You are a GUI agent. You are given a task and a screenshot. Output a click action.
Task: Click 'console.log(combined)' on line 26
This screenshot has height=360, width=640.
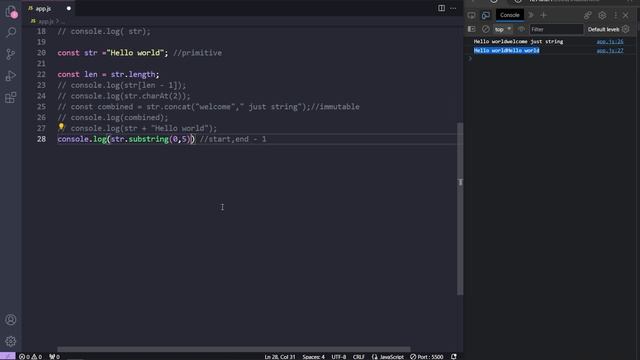coord(117,118)
